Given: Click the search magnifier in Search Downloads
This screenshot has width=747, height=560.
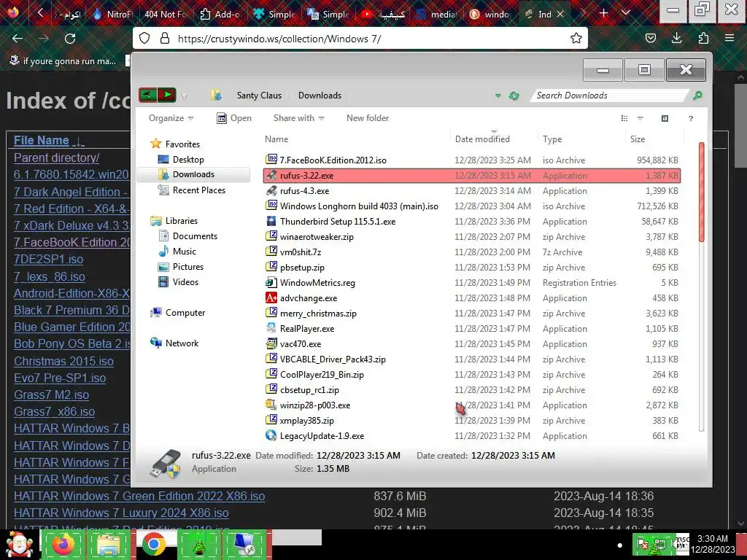Looking at the screenshot, I should coord(697,96).
